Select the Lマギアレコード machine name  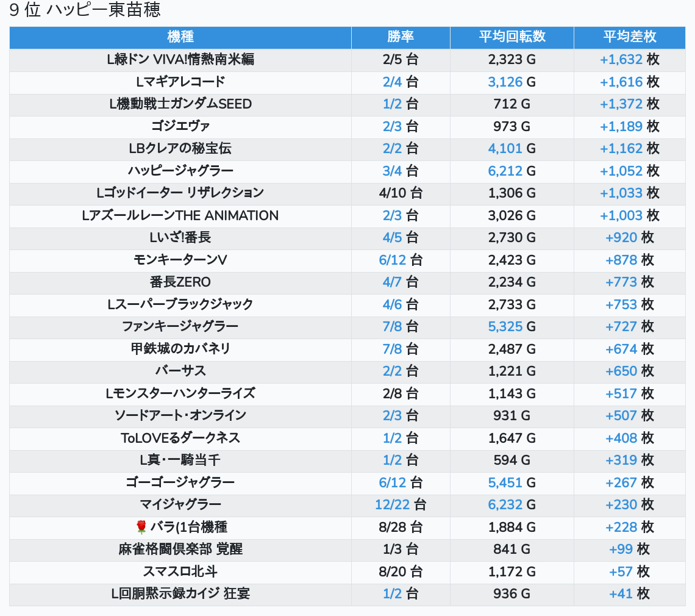180,82
